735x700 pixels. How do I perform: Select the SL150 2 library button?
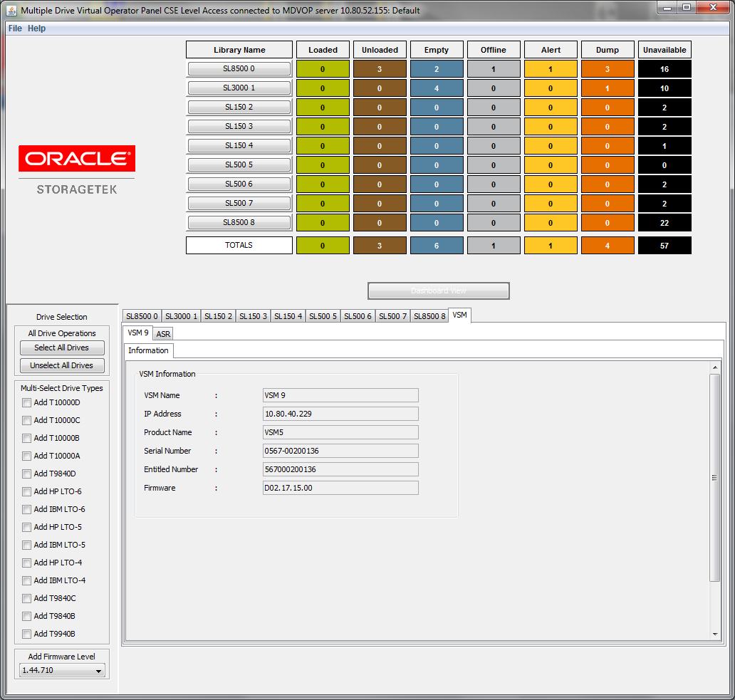(x=239, y=108)
